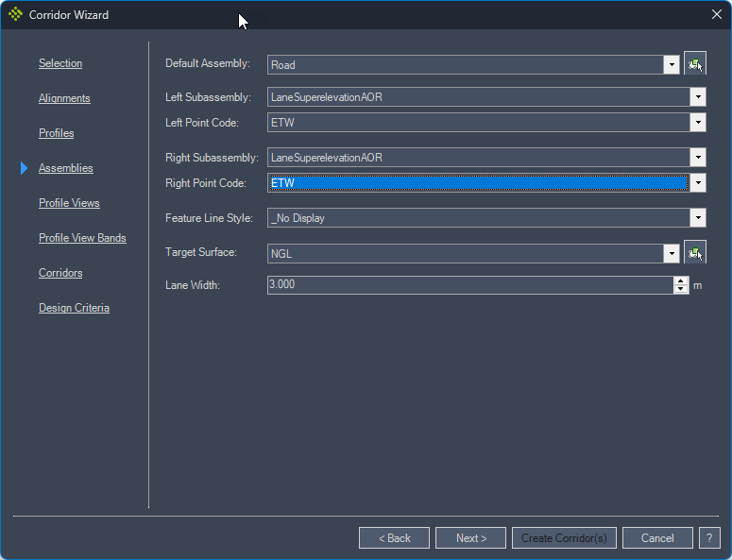This screenshot has width=732, height=560.
Task: Increase Lane Width with up arrow
Action: point(681,280)
